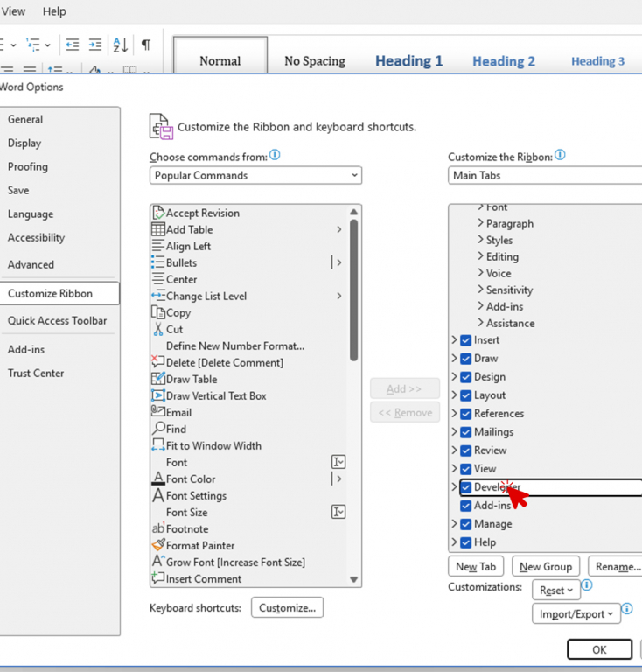Click info icon beside Choose commands from
The width and height of the screenshot is (642, 672).
(275, 155)
